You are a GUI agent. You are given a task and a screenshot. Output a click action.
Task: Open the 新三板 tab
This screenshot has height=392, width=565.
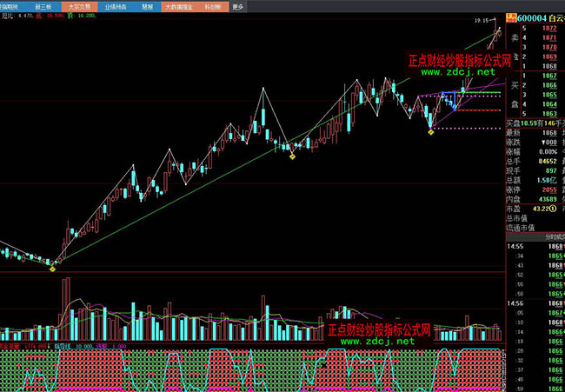(x=43, y=5)
